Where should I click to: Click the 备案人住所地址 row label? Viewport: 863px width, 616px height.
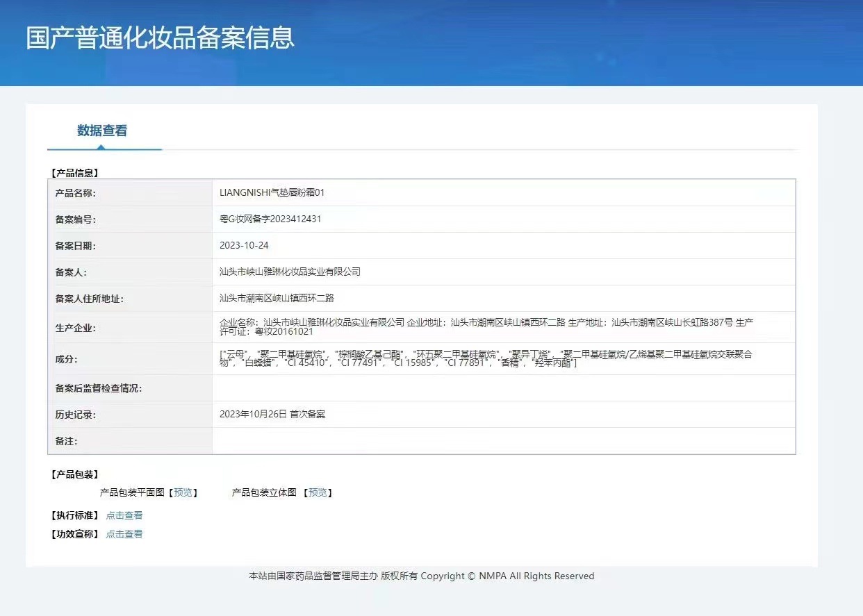pyautogui.click(x=89, y=299)
